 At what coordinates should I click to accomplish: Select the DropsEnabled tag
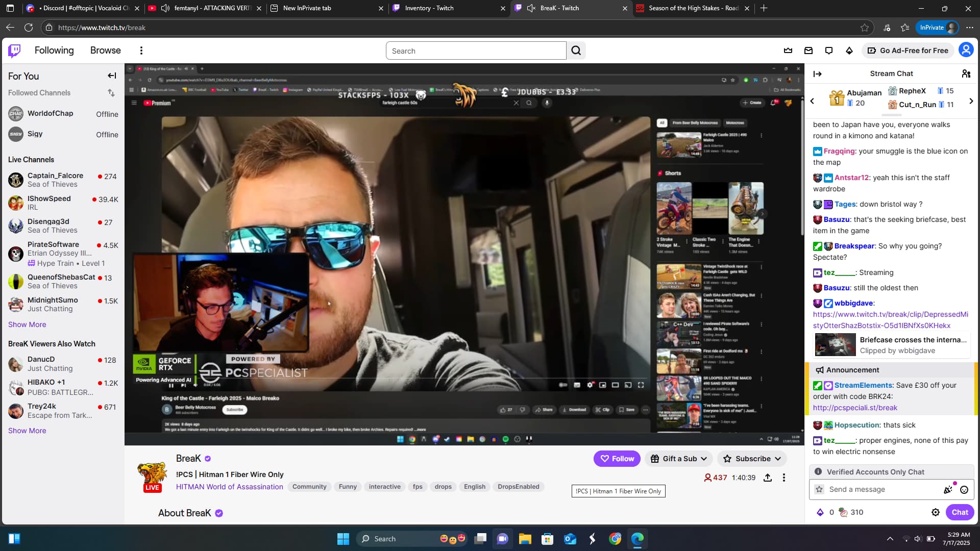click(518, 487)
